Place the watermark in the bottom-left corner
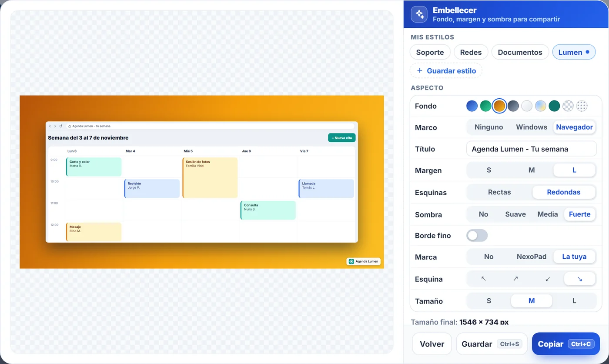The width and height of the screenshot is (609, 364). [548, 279]
